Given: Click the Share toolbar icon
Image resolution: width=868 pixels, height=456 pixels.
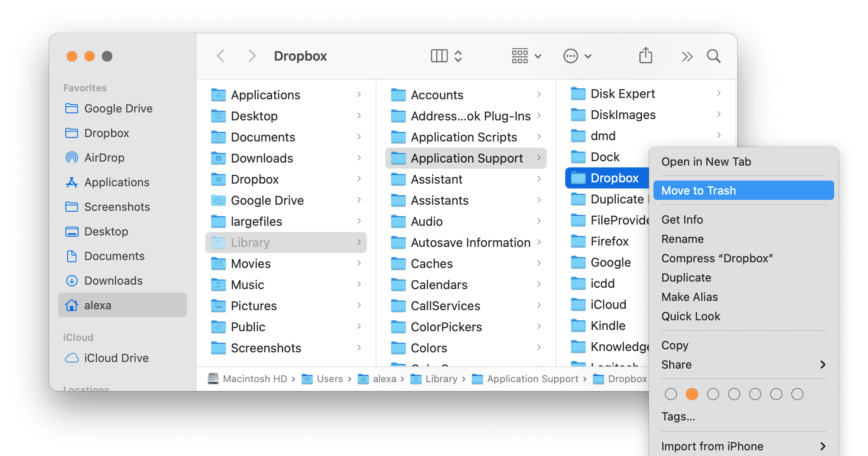Looking at the screenshot, I should [646, 55].
